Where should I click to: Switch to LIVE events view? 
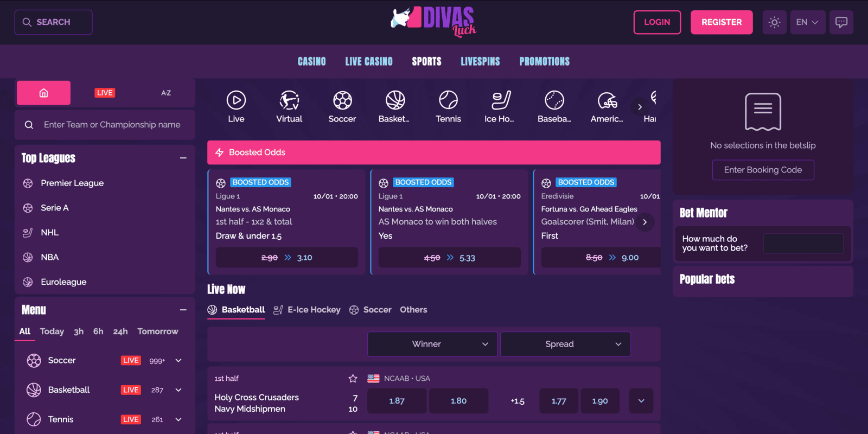pos(105,93)
